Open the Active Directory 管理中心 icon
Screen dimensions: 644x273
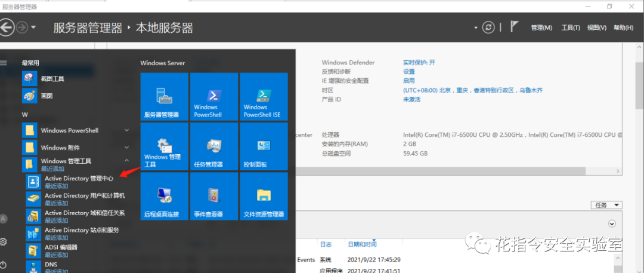coord(32,182)
